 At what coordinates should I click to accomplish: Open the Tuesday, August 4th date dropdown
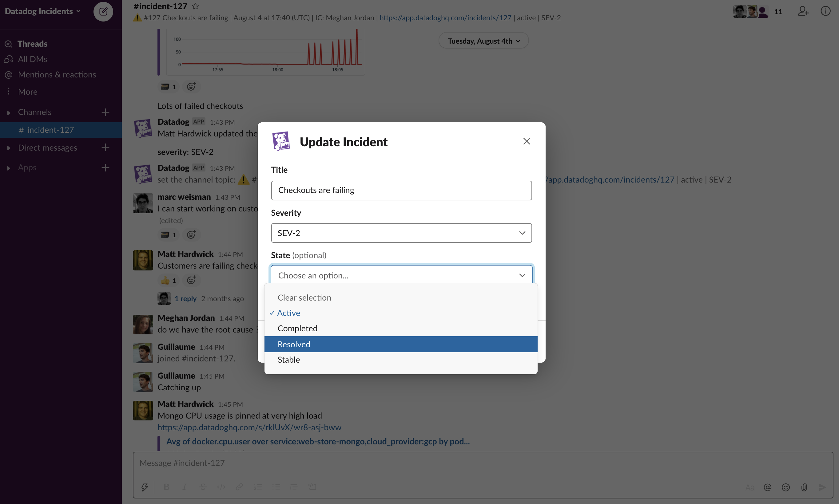pos(483,41)
